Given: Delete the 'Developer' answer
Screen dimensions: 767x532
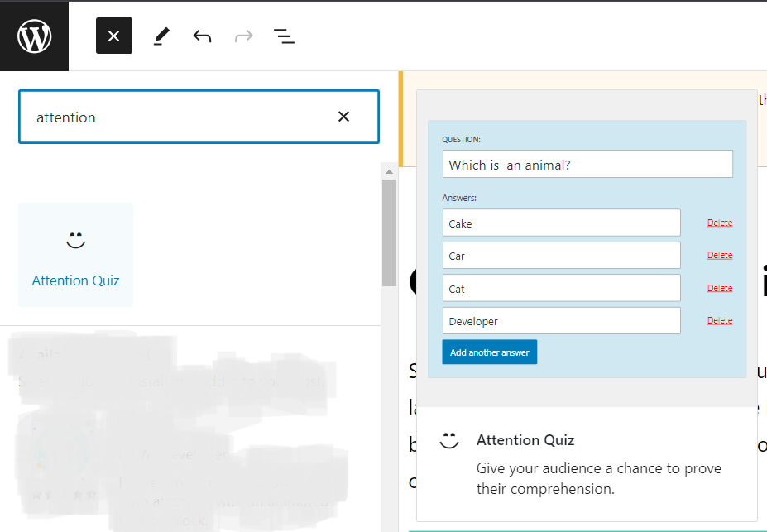Looking at the screenshot, I should [720, 321].
